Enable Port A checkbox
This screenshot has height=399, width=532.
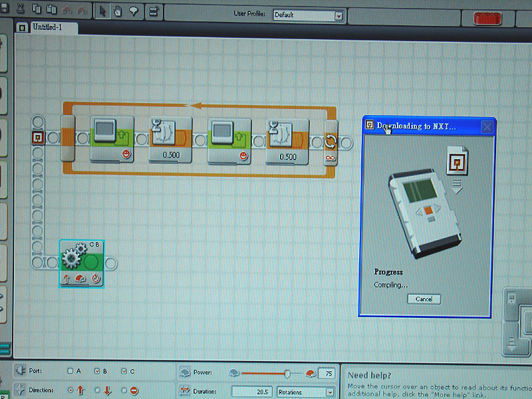pos(70,371)
